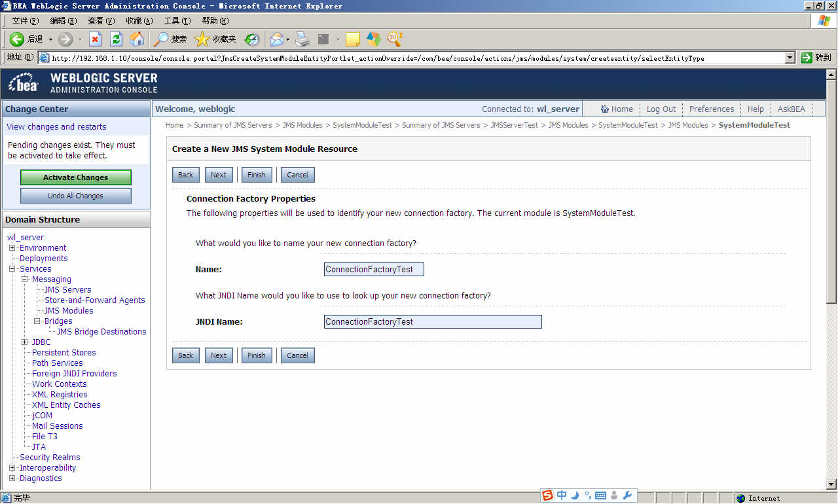Open the View changes and restarts link
This screenshot has height=504, width=838.
pos(56,127)
